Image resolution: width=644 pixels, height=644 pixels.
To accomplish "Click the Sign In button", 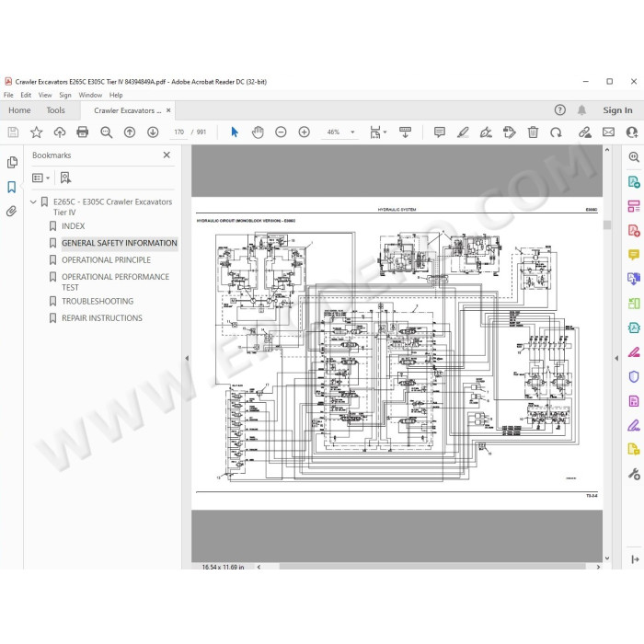I will click(x=617, y=110).
